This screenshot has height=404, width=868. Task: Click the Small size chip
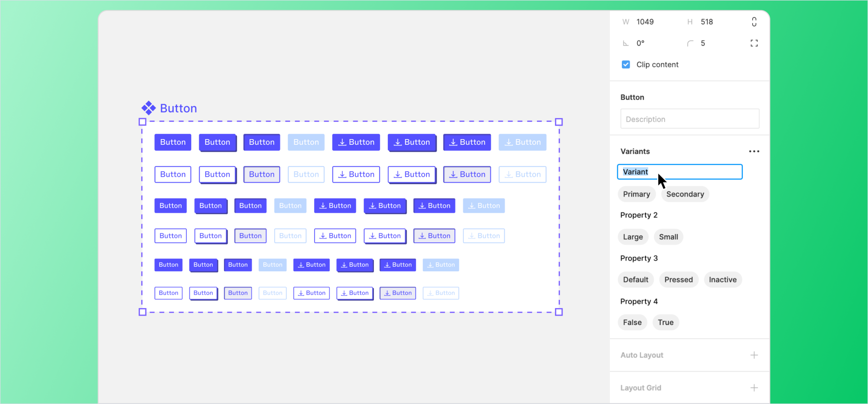(669, 237)
